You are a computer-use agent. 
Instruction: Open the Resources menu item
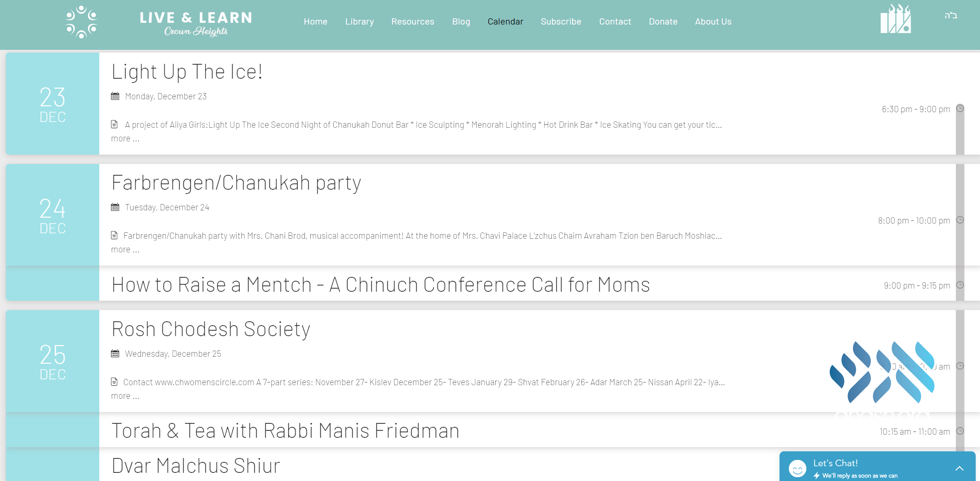click(413, 21)
